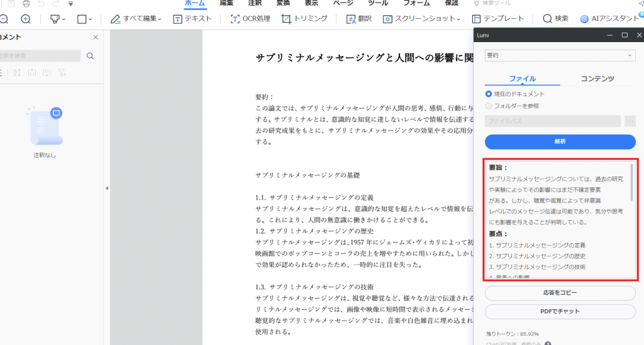Click the print icon in title bar
The width and height of the screenshot is (644, 345).
click(x=26, y=4)
